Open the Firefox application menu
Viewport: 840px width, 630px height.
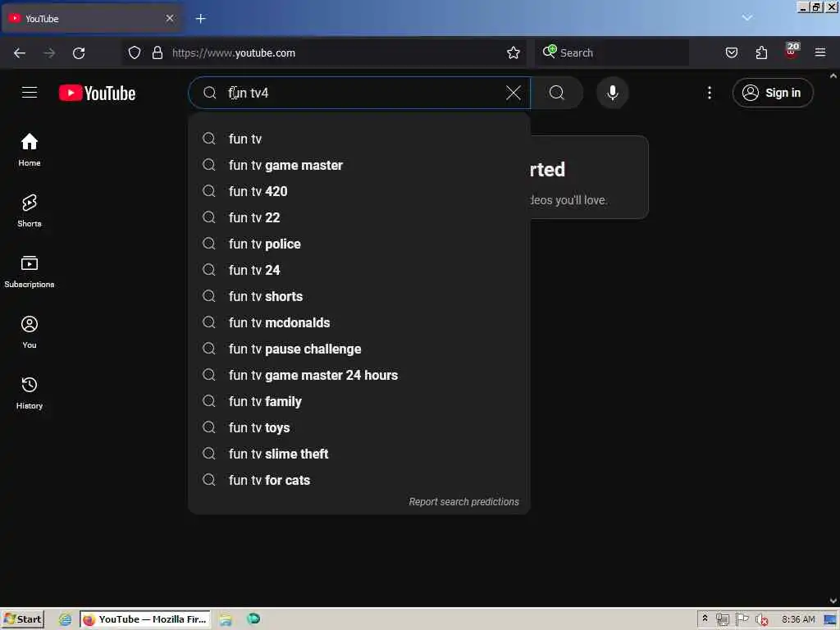[820, 52]
